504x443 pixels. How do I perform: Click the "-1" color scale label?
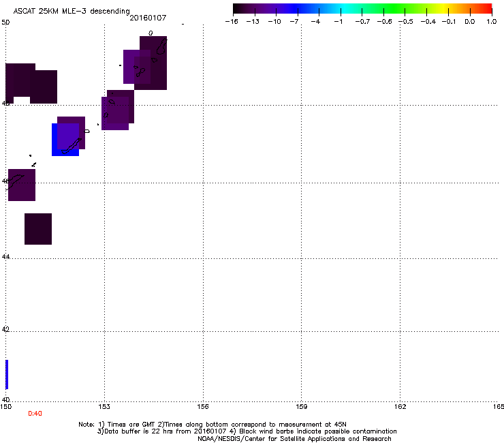338,22
